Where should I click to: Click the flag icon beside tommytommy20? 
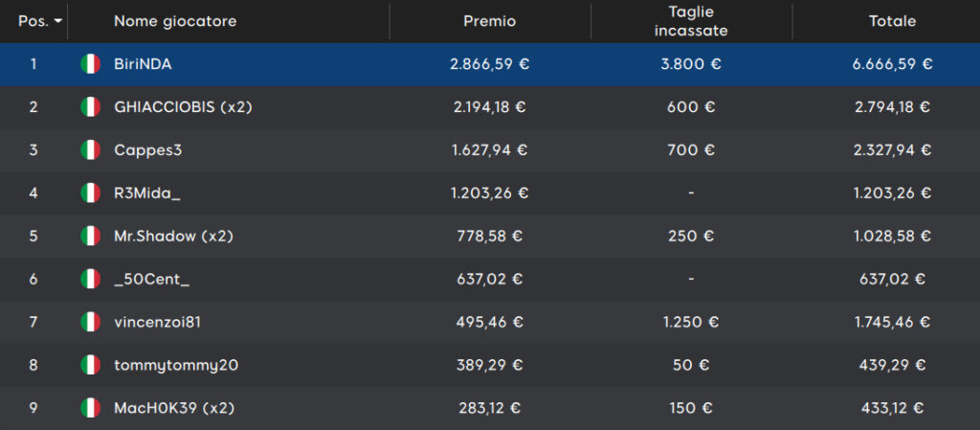91,365
